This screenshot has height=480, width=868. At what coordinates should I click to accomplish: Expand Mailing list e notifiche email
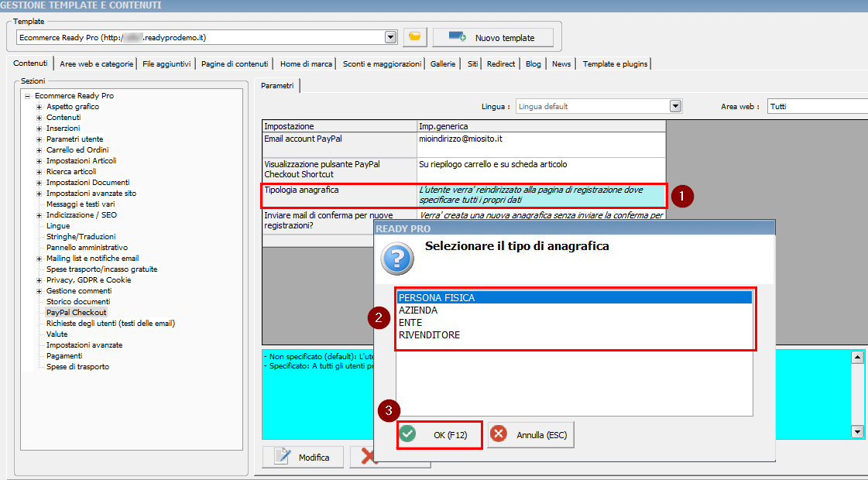coord(39,259)
